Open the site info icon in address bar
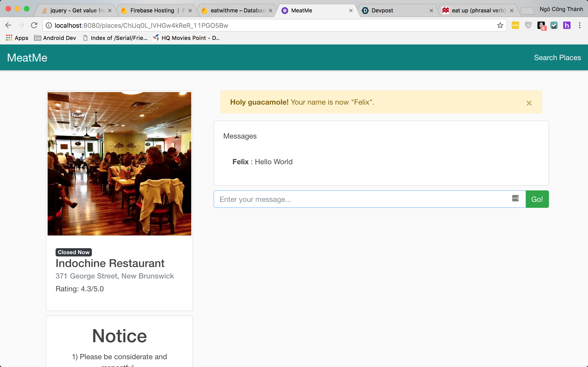The width and height of the screenshot is (588, 367). click(49, 25)
